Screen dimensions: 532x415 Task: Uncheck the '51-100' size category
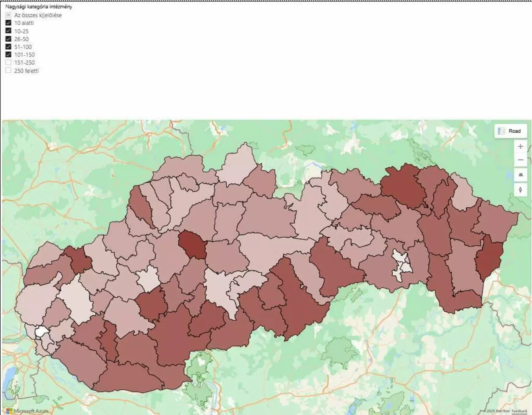point(8,47)
